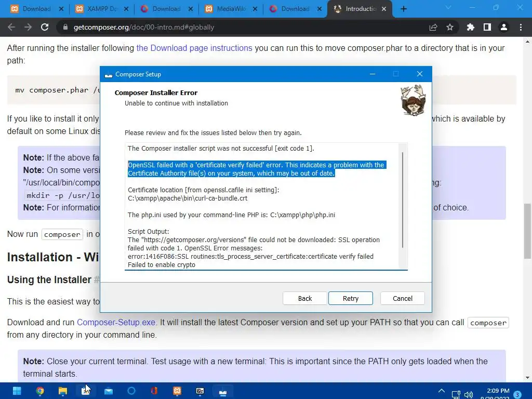Click the browser forward arrow

coord(28,27)
